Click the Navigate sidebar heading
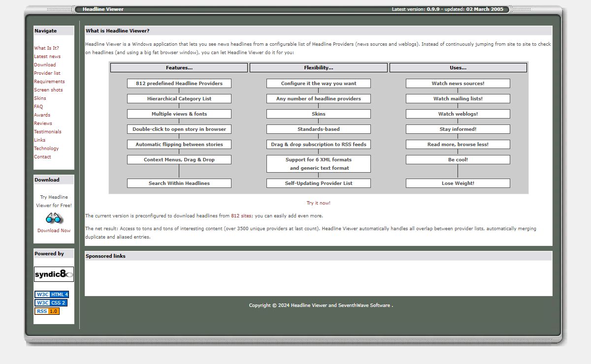The image size is (591, 364). 45,31
